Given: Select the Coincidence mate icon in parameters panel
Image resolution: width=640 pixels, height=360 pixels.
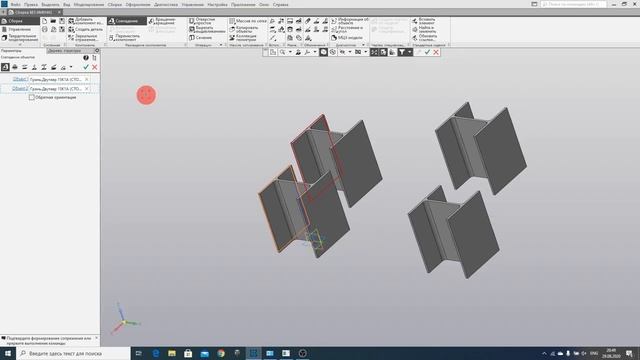Looking at the screenshot, I should pos(5,67).
